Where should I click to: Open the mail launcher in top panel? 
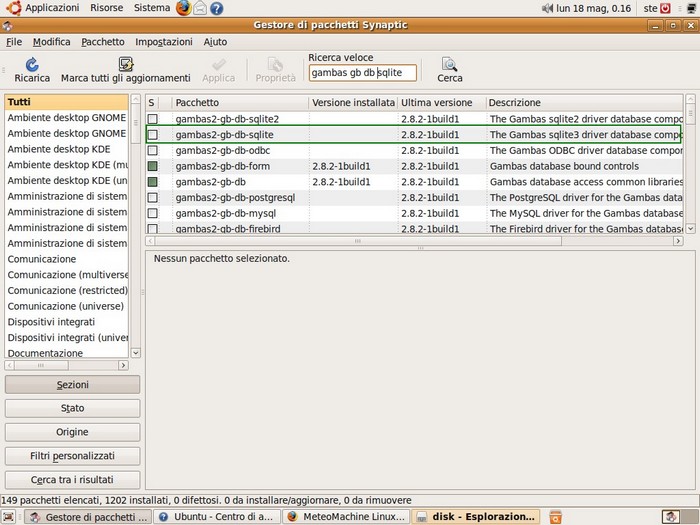tap(200, 8)
